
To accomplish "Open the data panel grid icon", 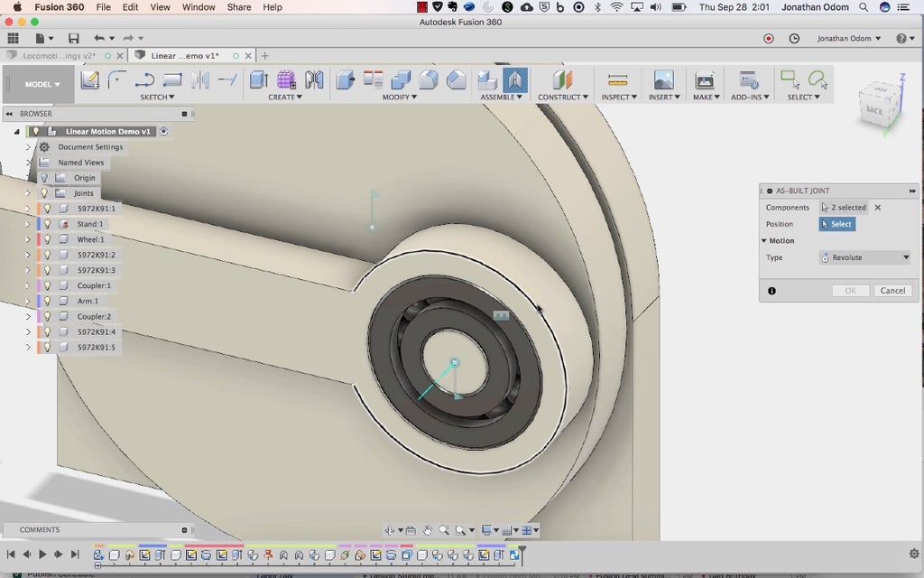I will click(x=13, y=39).
